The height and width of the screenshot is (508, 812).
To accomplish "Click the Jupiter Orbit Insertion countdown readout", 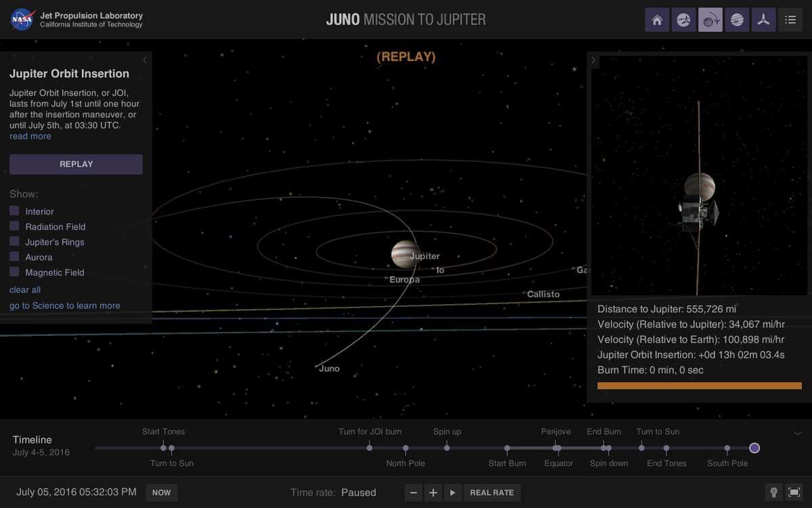I will pos(691,354).
